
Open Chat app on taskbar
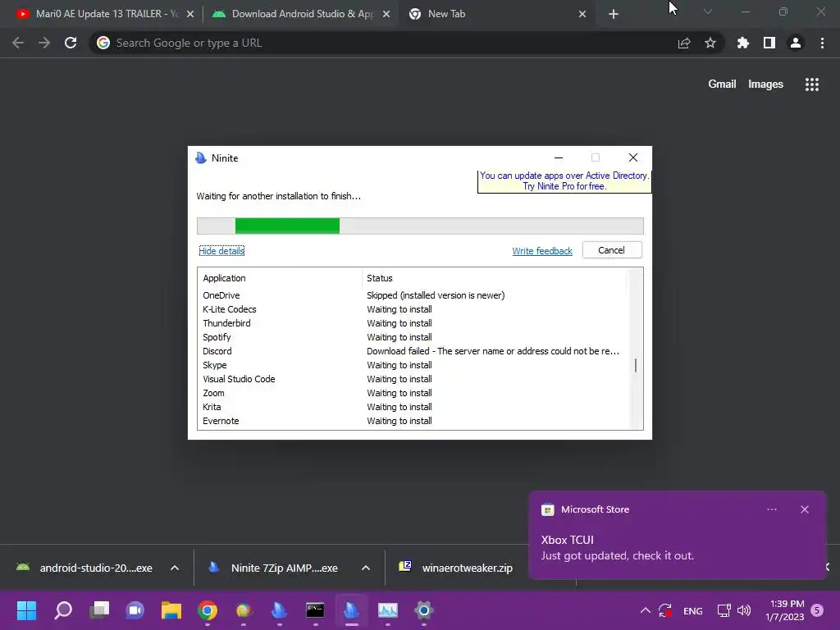pos(135,610)
